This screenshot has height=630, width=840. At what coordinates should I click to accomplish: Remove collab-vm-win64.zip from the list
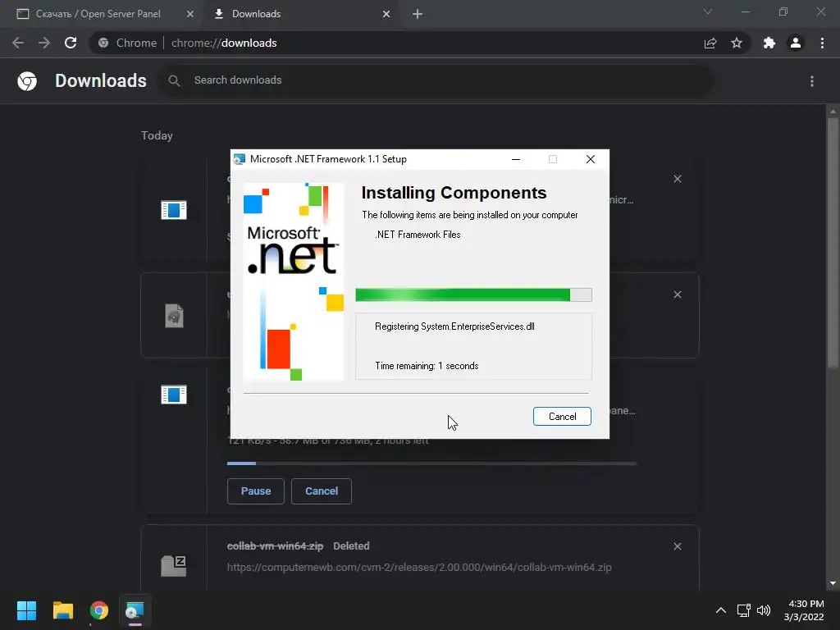(677, 546)
